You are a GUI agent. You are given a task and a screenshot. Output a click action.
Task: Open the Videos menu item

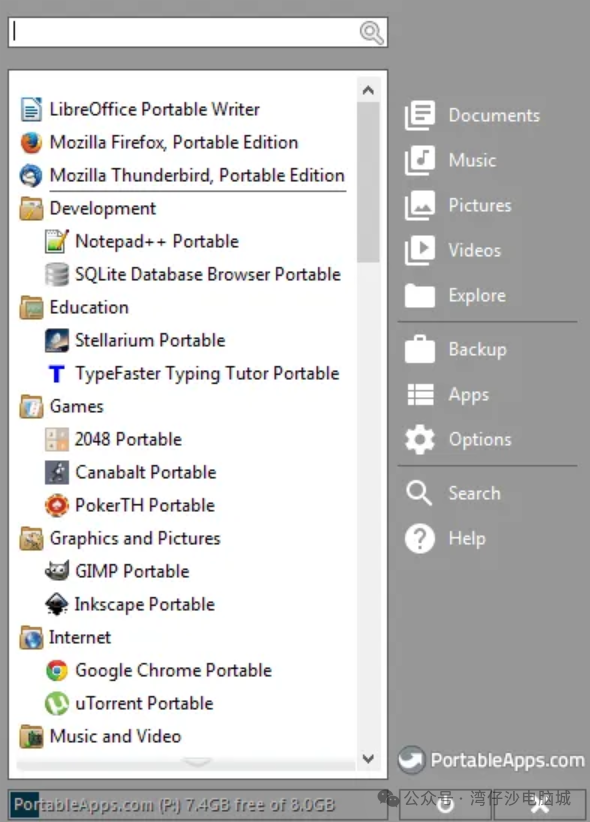(475, 251)
